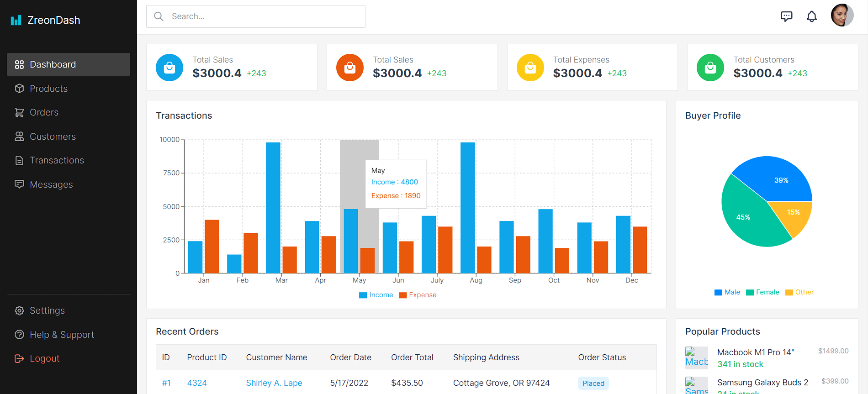
Task: Click the Products box icon in sidebar
Action: point(19,89)
